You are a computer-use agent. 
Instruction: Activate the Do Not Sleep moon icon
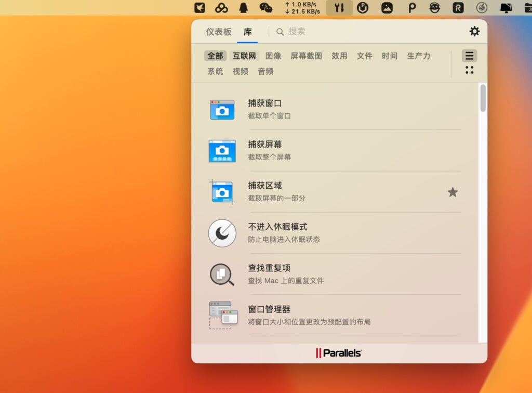(x=222, y=233)
